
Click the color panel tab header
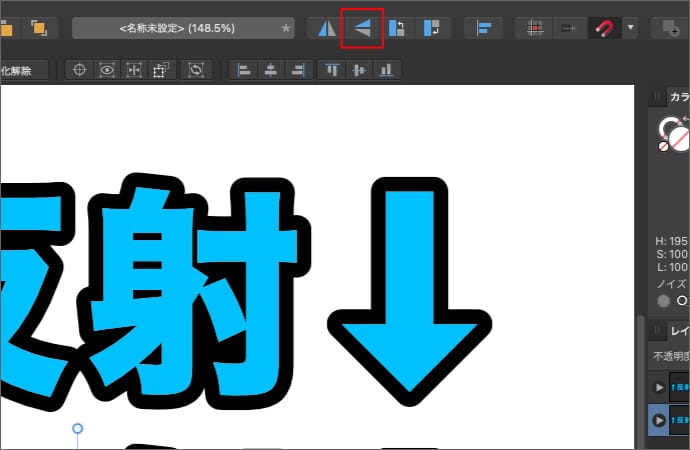tap(678, 97)
